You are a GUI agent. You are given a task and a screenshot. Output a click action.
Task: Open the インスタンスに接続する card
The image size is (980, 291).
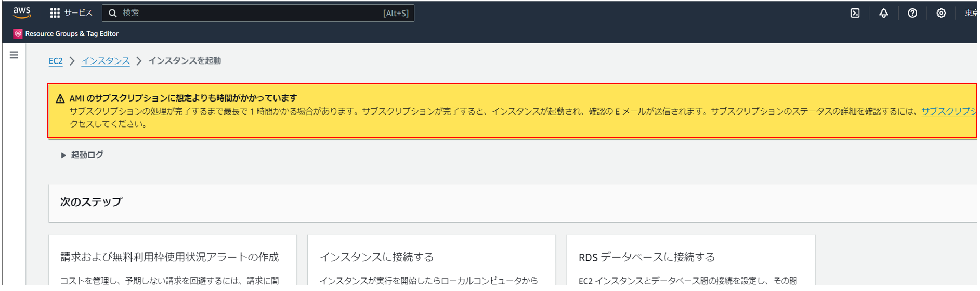[x=432, y=260]
